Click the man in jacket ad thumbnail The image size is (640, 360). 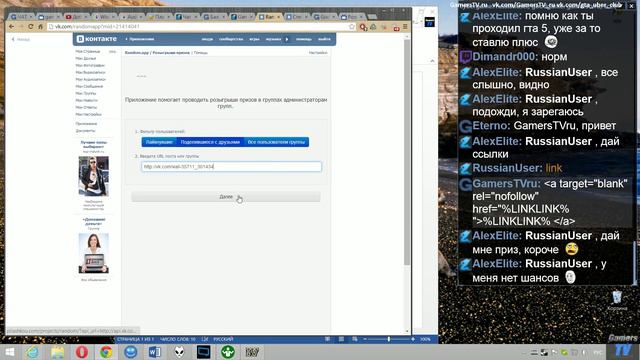click(93, 176)
